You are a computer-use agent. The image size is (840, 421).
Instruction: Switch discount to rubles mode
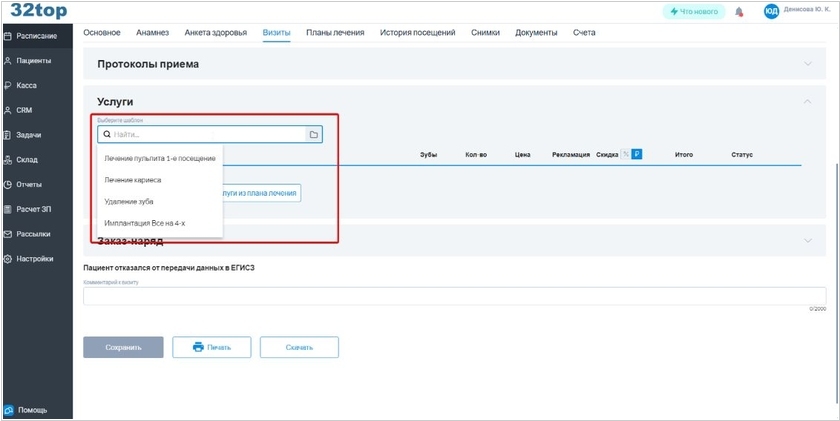pyautogui.click(x=637, y=154)
